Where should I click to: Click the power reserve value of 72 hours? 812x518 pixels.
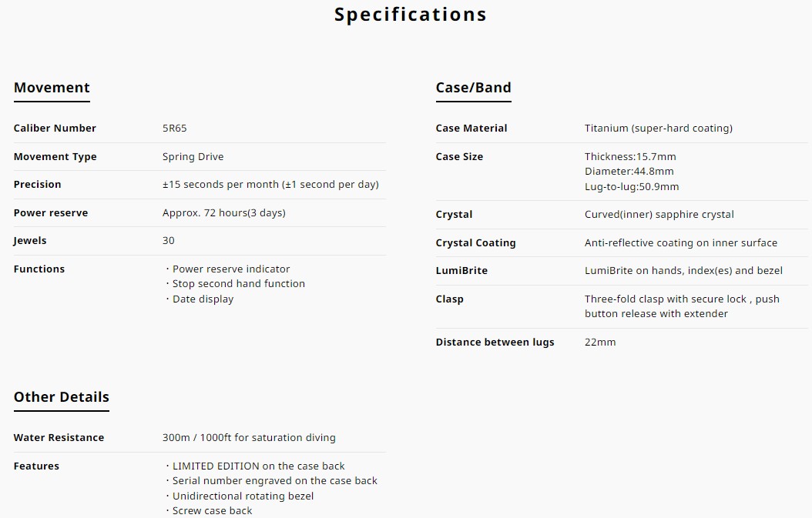click(x=223, y=212)
